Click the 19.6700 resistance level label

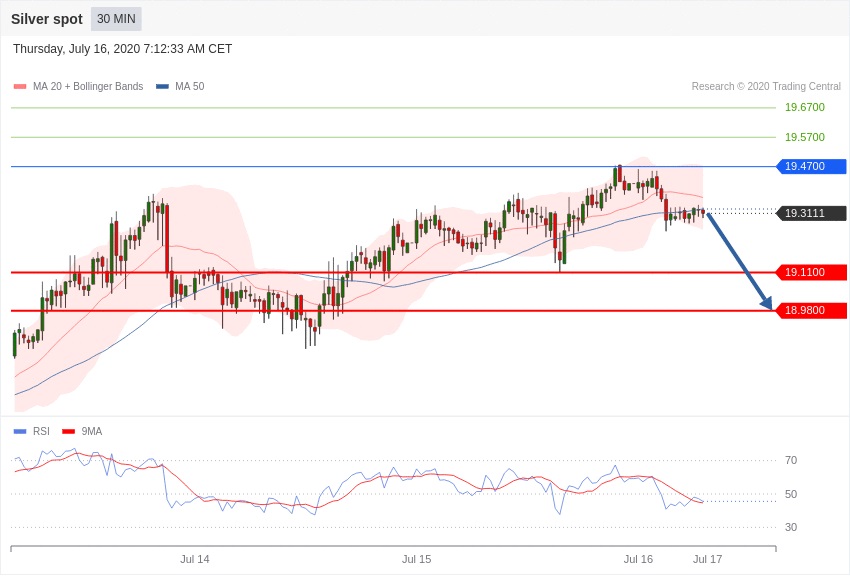pyautogui.click(x=804, y=107)
